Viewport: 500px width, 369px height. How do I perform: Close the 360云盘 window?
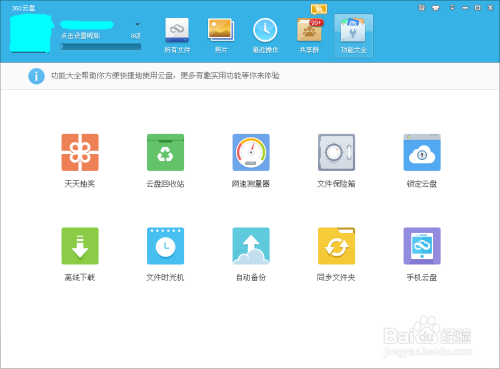point(490,8)
